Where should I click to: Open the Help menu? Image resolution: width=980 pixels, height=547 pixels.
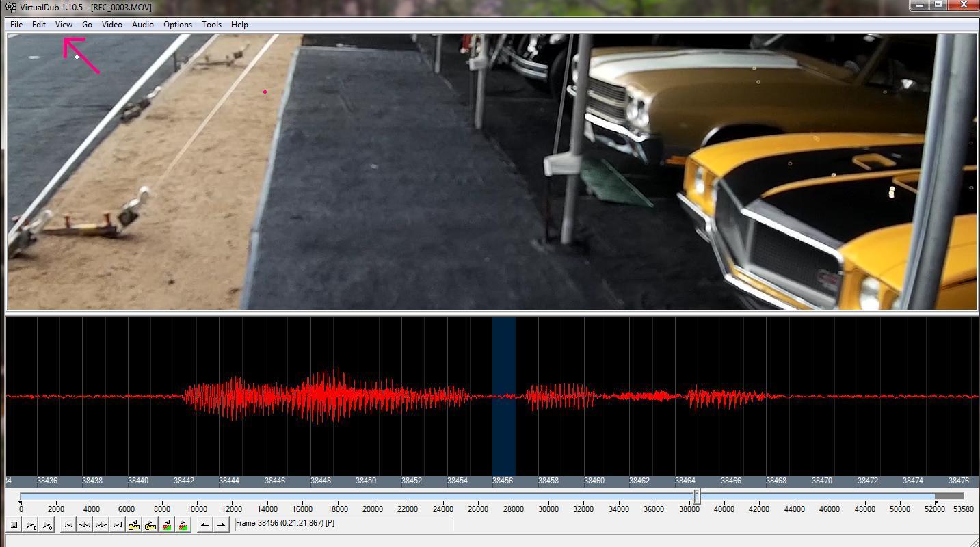pos(239,25)
